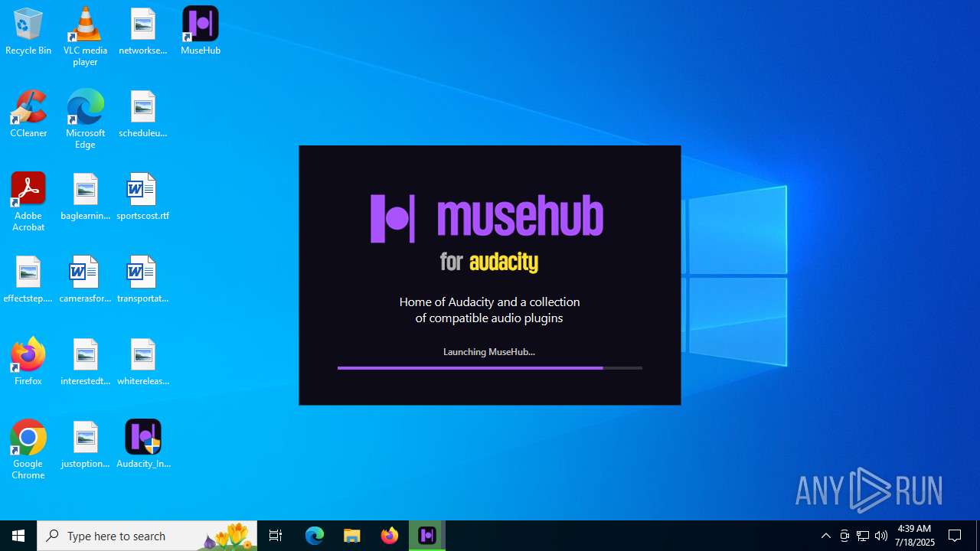Open Adobe Acrobat desktop shortcut
This screenshot has width=980, height=551.
click(28, 201)
